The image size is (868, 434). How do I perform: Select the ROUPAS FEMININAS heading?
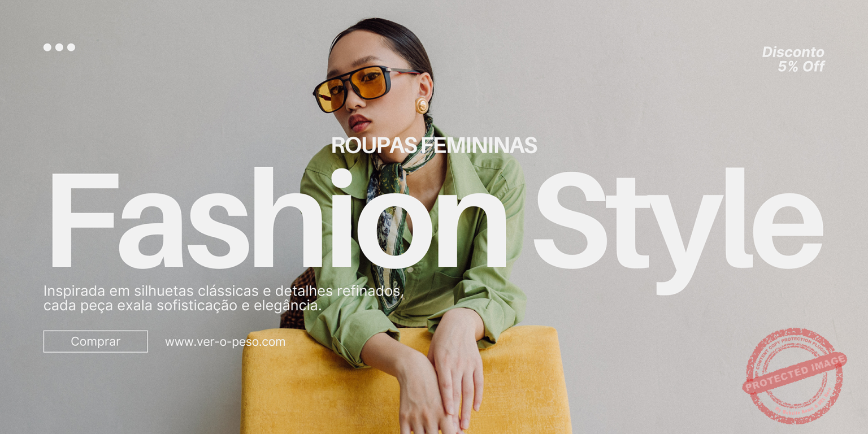coord(434,145)
